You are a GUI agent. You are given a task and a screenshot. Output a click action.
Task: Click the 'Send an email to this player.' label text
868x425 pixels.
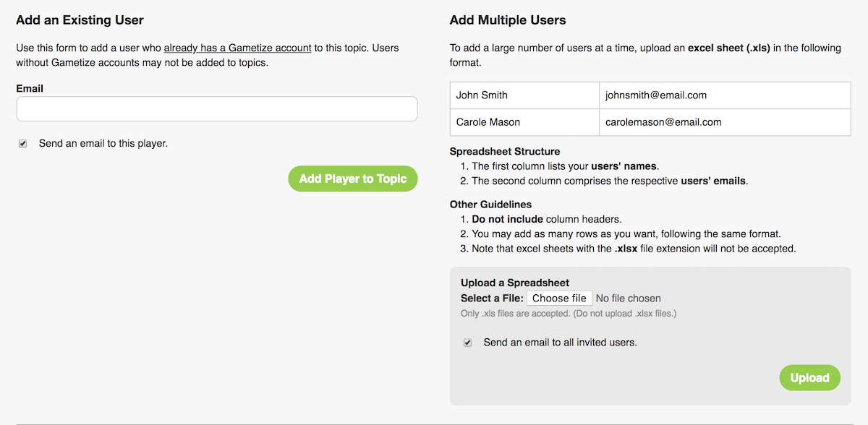tap(103, 143)
